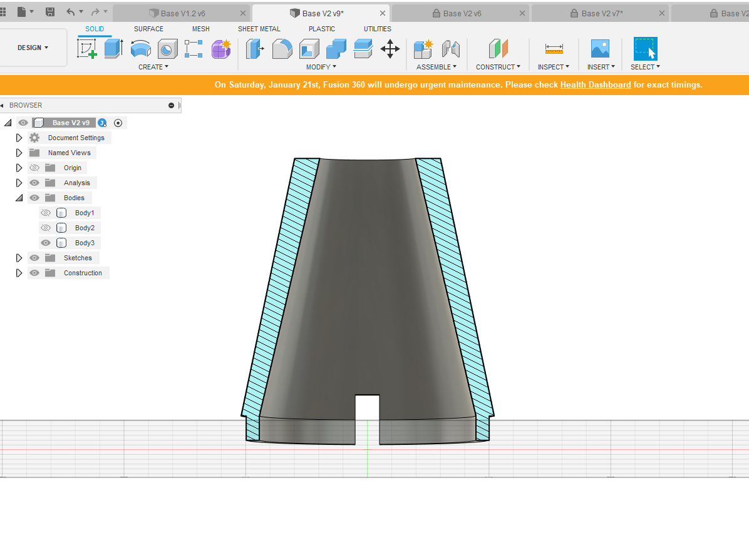This screenshot has width=749, height=560.
Task: Hide Body3 with its eye icon
Action: coord(46,243)
